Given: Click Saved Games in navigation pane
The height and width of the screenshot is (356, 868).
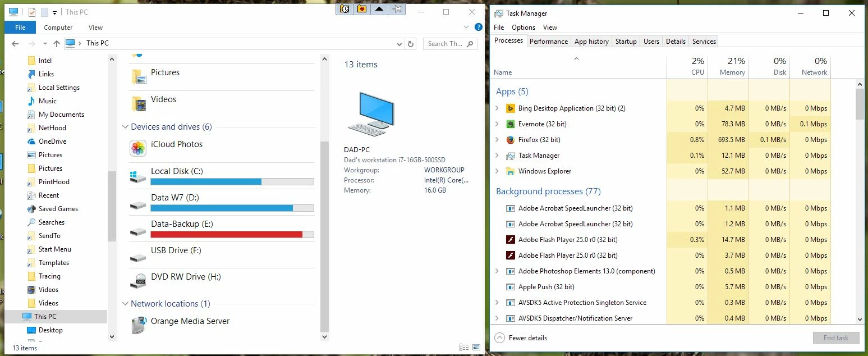Looking at the screenshot, I should pos(58,209).
